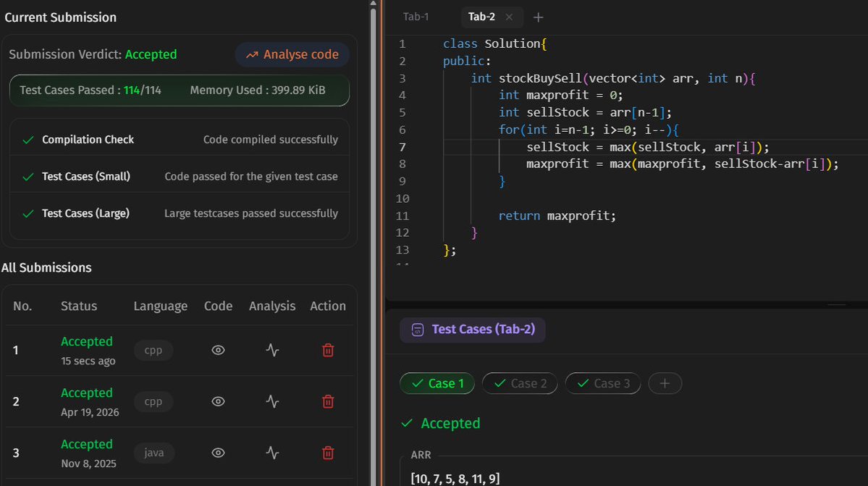Viewport: 868px width, 486px height.
Task: Click the Accepted status of submission 1
Action: click(x=86, y=342)
